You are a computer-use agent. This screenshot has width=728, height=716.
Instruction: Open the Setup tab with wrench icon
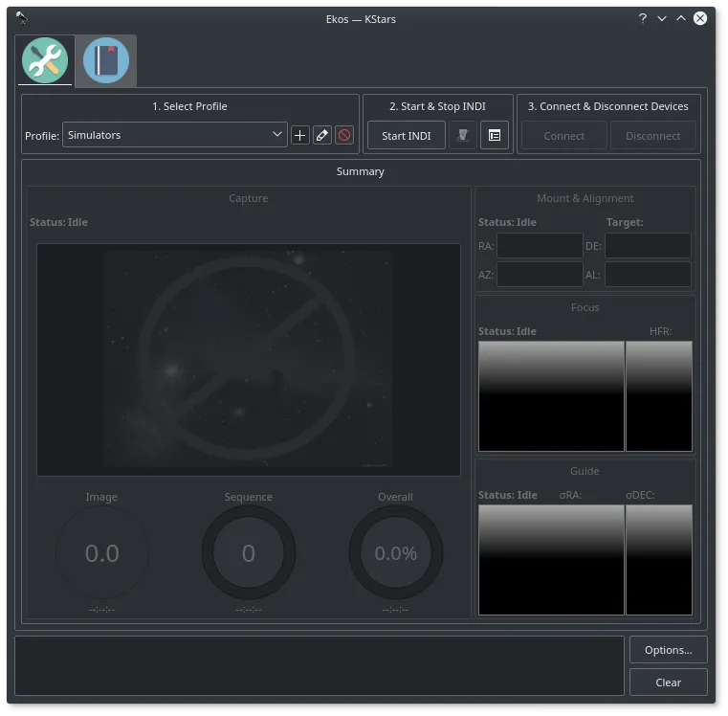click(45, 60)
